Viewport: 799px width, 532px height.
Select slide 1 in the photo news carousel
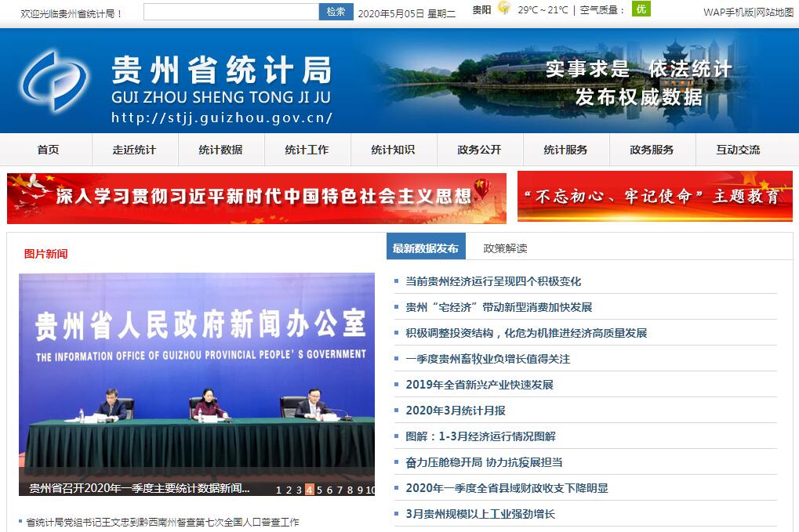[x=278, y=490]
